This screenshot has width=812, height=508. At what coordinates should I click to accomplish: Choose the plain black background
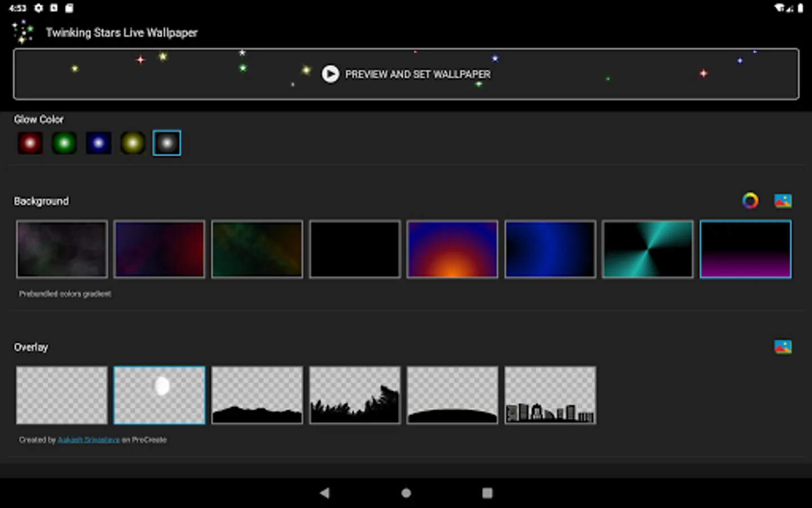tap(355, 249)
